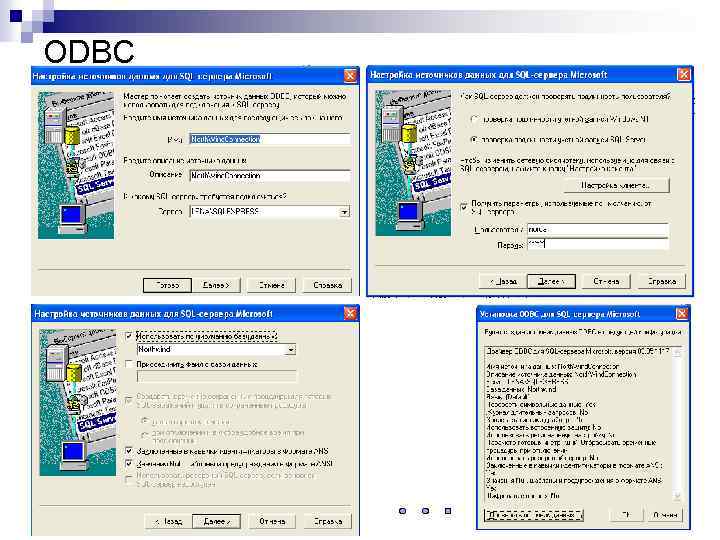This screenshot has width=720, height=540.
Task: Select Windows NT authentication radio button
Action: 474,119
